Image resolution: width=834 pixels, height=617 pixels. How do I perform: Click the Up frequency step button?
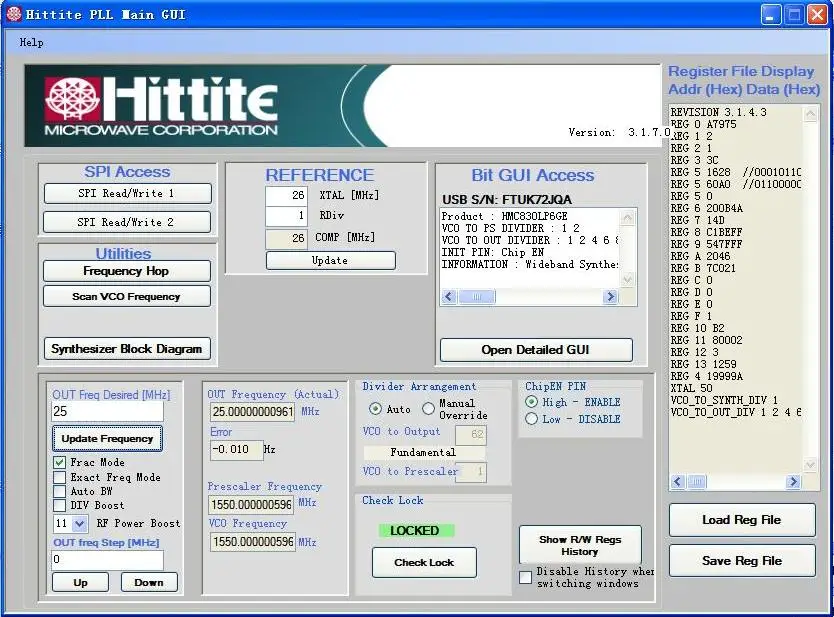point(80,582)
